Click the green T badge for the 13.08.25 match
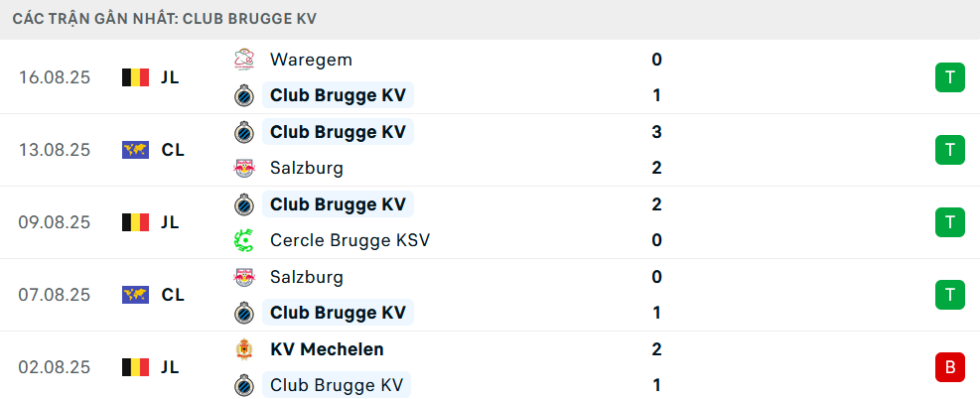980x399 pixels. tap(950, 150)
